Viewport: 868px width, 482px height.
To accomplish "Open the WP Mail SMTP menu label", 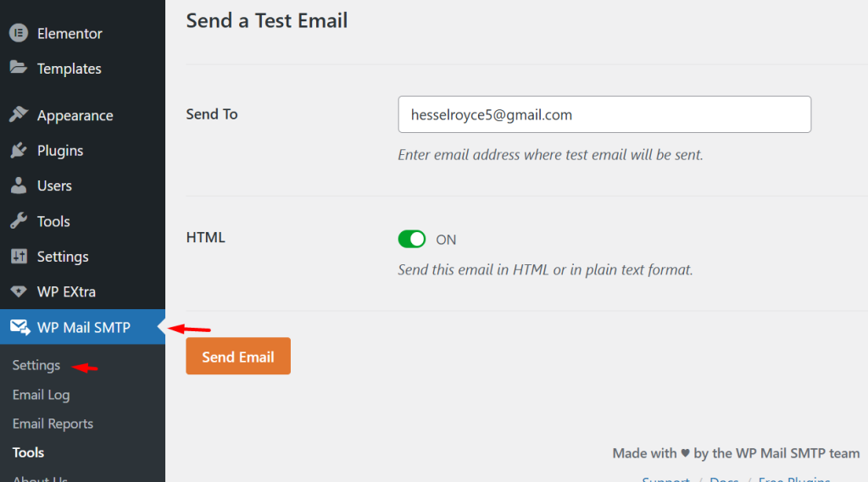I will [84, 328].
